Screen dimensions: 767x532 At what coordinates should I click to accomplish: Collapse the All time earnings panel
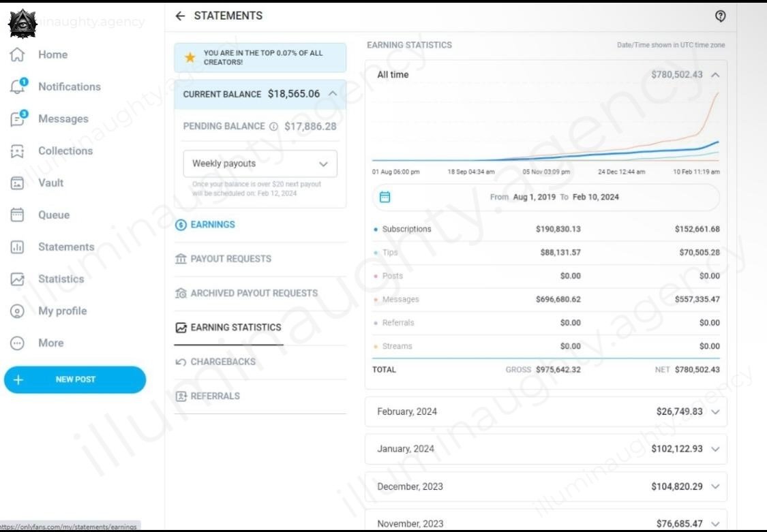[x=715, y=75]
